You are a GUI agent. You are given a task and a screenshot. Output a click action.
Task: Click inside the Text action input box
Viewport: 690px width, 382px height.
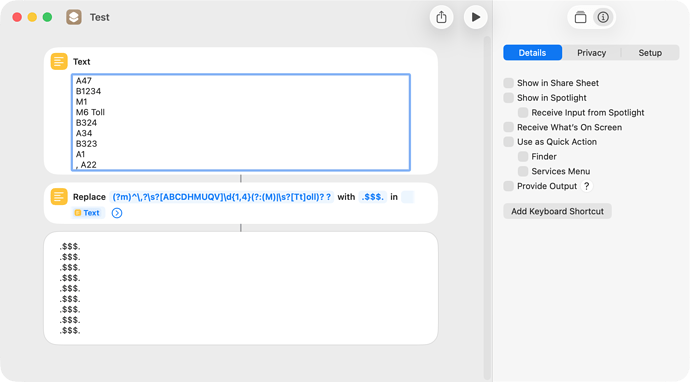(241, 122)
